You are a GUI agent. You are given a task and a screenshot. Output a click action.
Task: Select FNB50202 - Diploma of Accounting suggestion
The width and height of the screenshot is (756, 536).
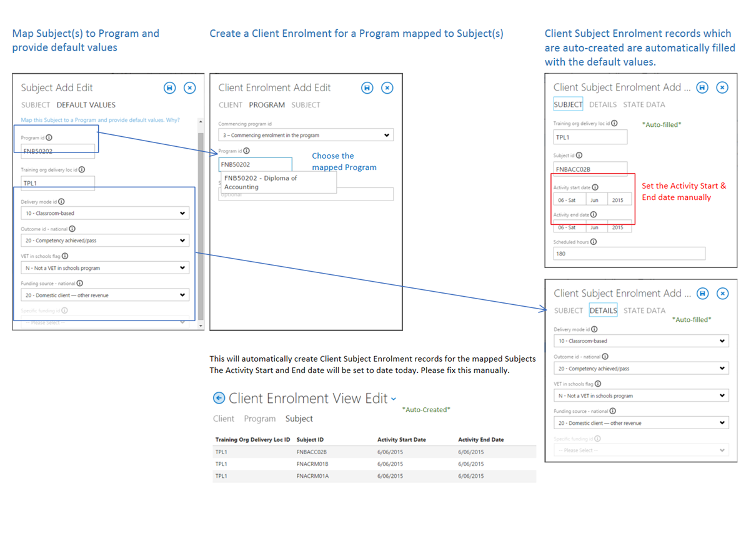(x=261, y=182)
